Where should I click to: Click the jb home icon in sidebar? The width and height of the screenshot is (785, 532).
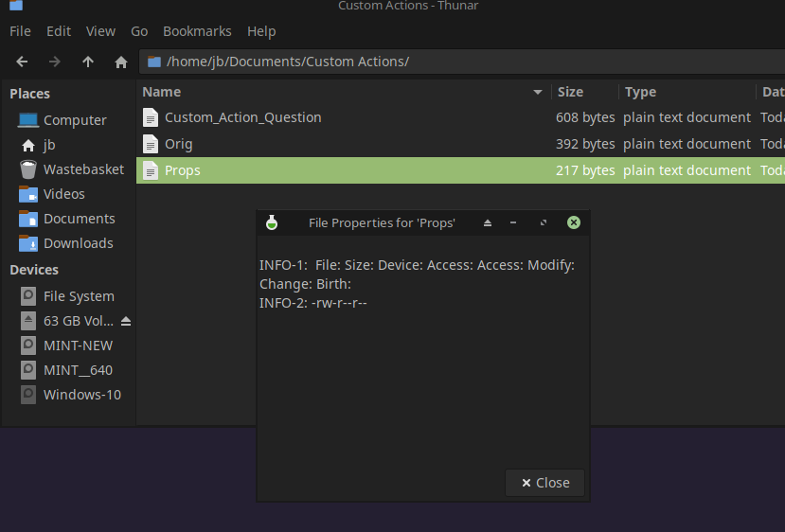[28, 145]
